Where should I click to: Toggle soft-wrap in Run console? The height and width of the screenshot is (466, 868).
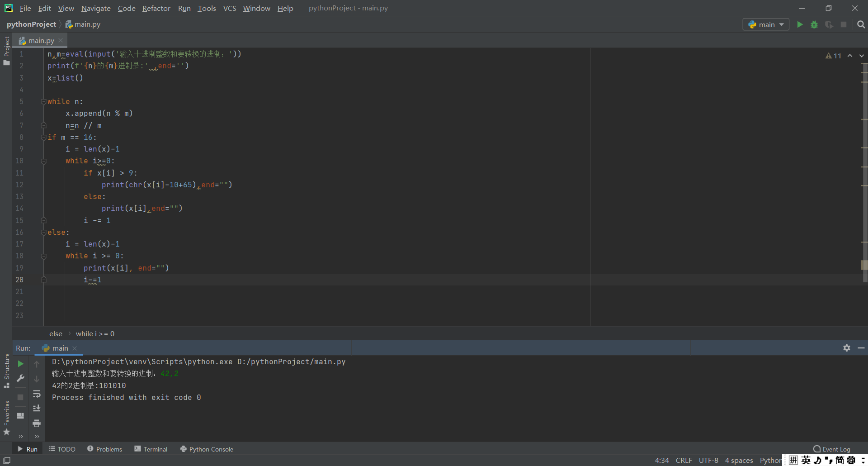tap(37, 394)
